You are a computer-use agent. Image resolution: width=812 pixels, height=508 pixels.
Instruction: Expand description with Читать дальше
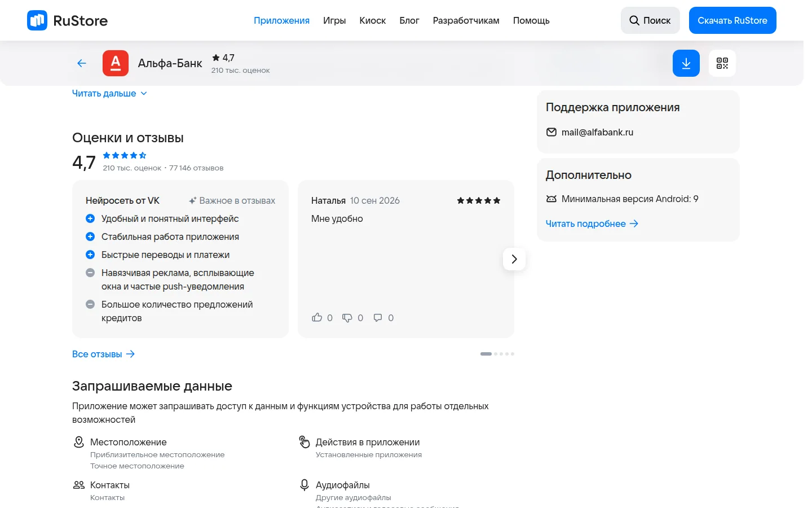(109, 94)
